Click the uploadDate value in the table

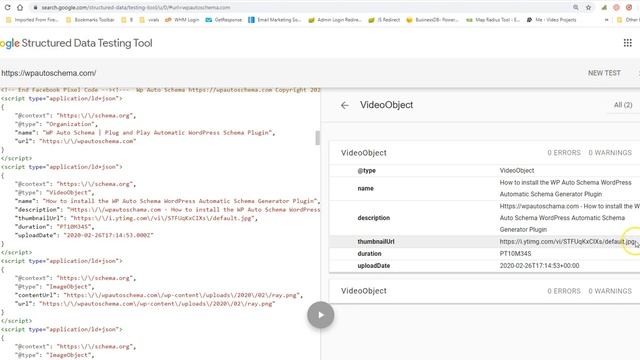pos(539,266)
